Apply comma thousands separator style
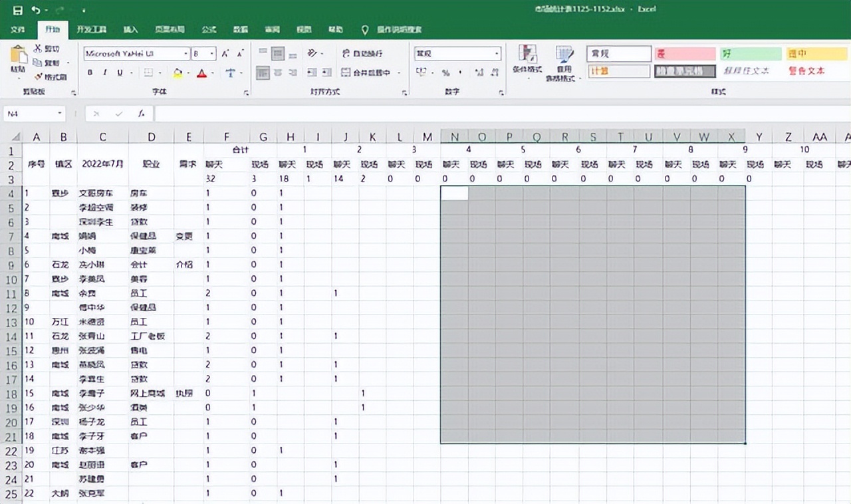Image resolution: width=851 pixels, height=504 pixels. point(460,72)
